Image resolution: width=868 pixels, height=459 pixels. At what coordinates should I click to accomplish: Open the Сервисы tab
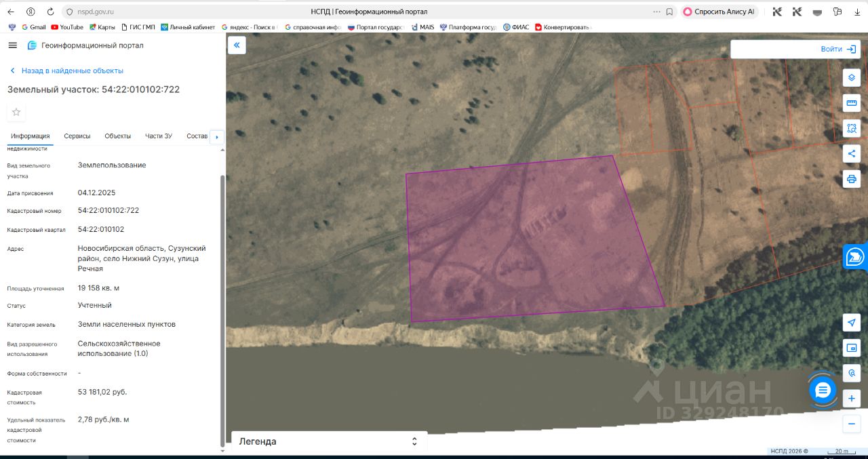pos(77,136)
